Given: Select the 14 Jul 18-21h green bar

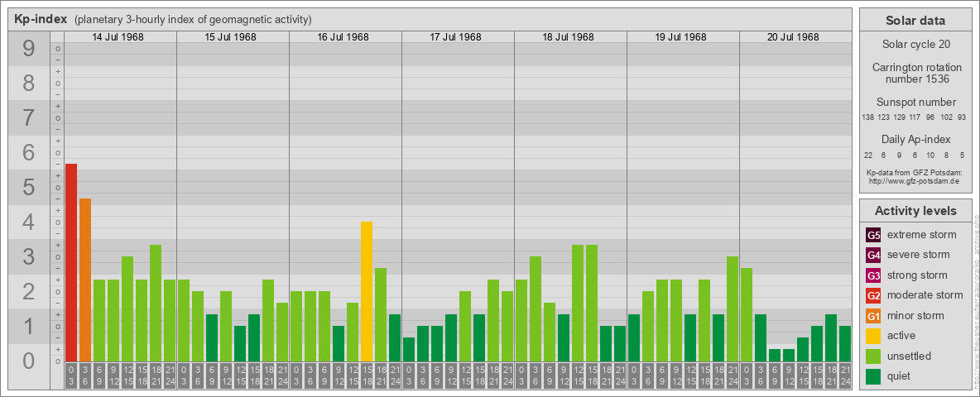Looking at the screenshot, I should [156, 304].
